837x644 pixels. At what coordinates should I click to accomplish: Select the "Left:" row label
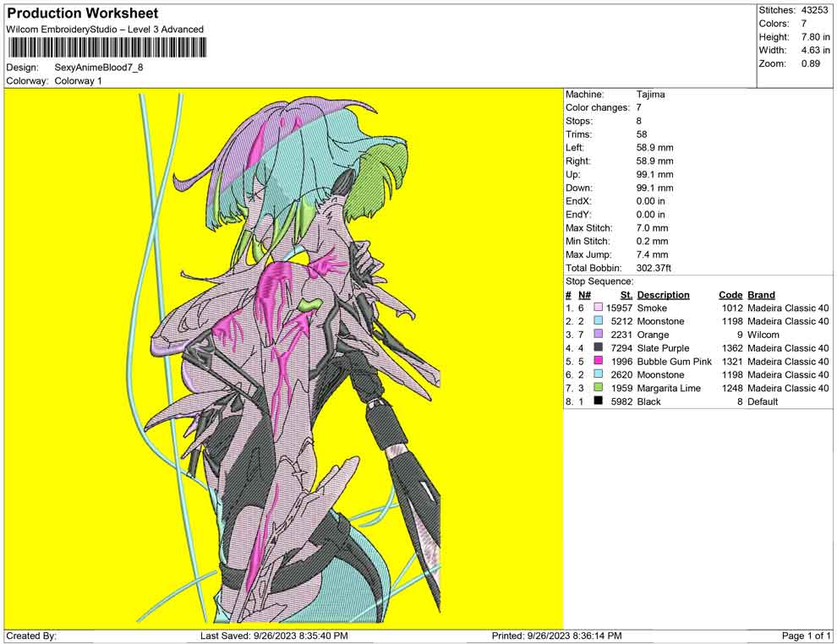tap(575, 148)
